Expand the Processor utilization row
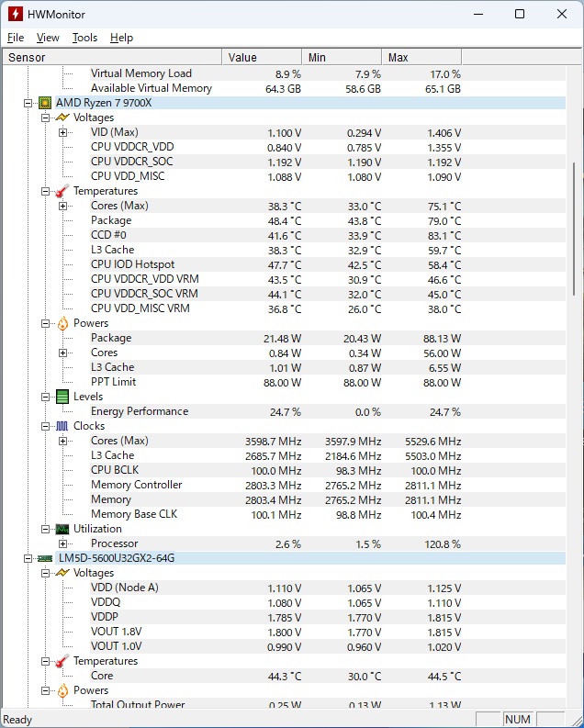 coord(62,543)
